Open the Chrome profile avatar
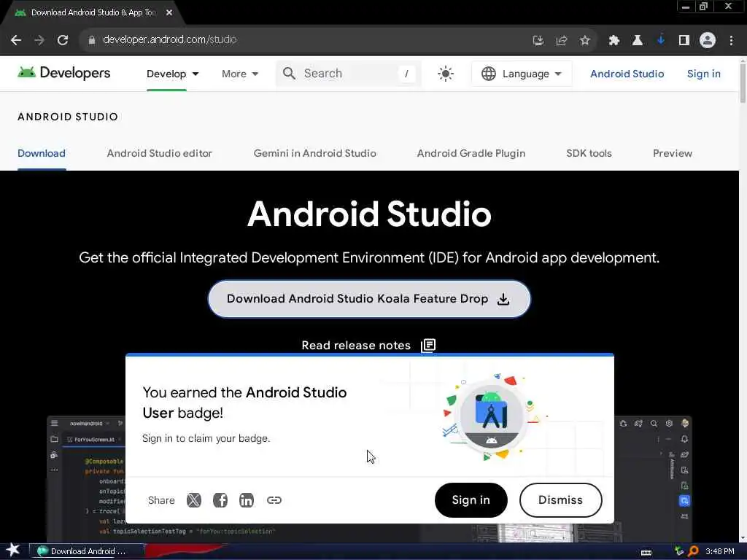This screenshot has height=560, width=747. (x=708, y=40)
